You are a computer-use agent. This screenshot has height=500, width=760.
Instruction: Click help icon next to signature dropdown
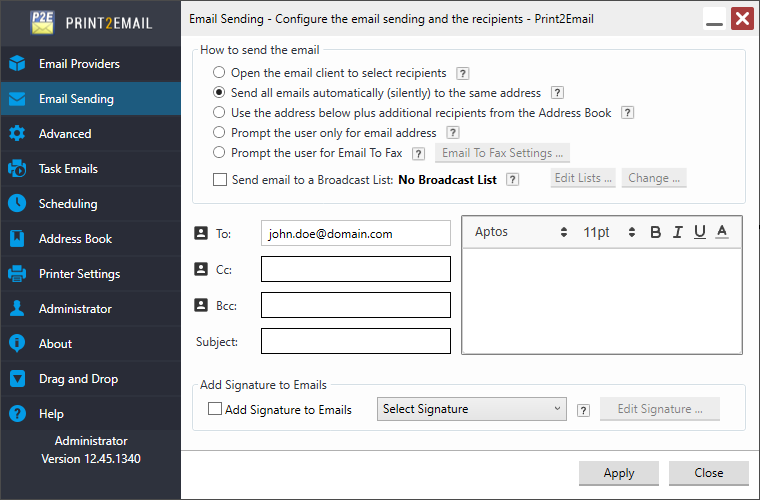pos(583,409)
